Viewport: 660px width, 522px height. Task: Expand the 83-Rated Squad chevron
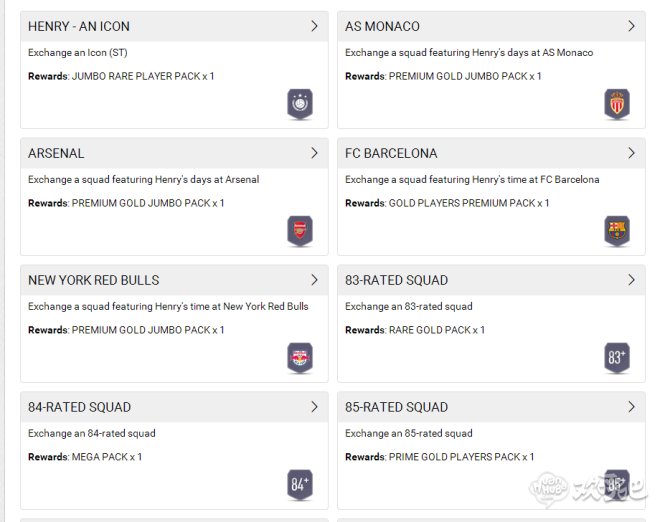[x=631, y=280]
